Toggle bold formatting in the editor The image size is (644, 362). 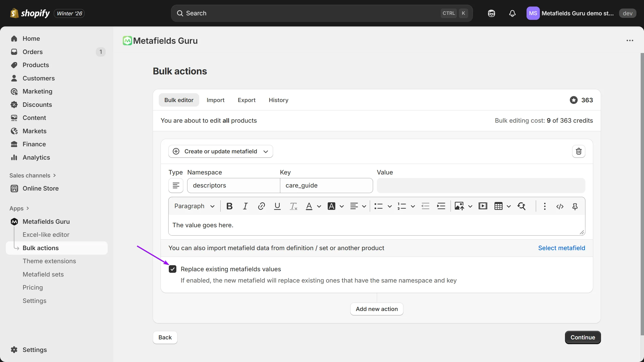[229, 206]
